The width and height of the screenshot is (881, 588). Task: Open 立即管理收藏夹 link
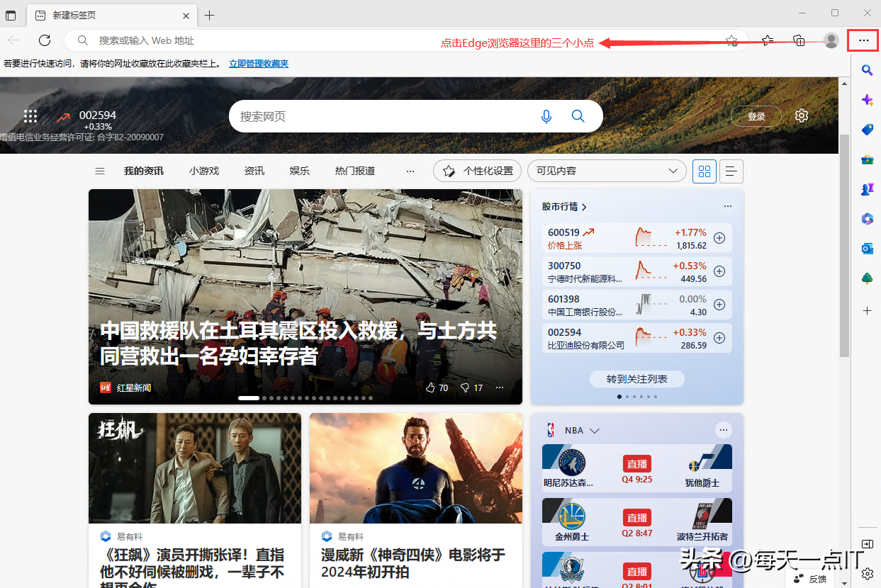point(259,64)
